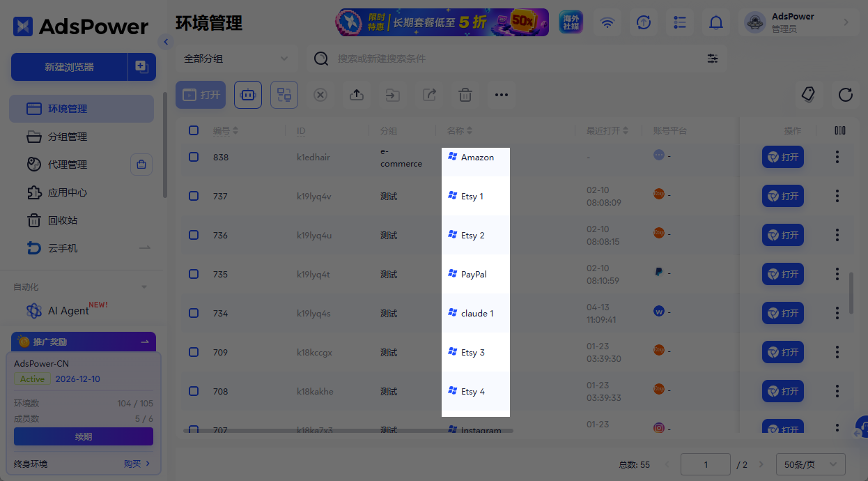
Task: Click the 打开 button in the top toolbar
Action: click(x=201, y=95)
